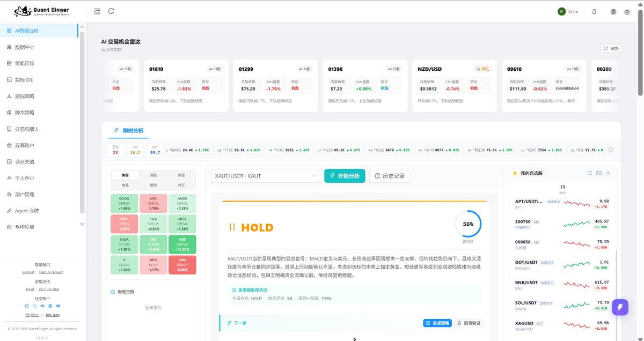Open the XAUT/USDT symbol dropdown

coord(266,176)
